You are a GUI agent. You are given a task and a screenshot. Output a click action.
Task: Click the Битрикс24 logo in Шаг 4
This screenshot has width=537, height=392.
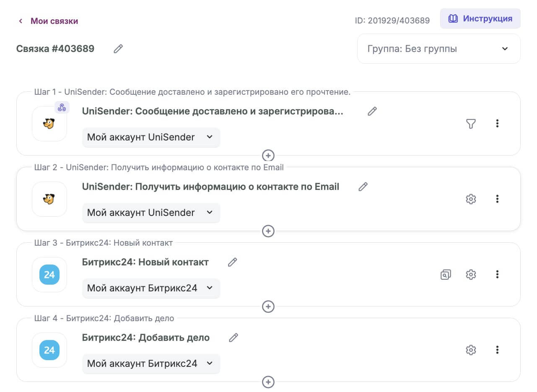click(x=49, y=350)
